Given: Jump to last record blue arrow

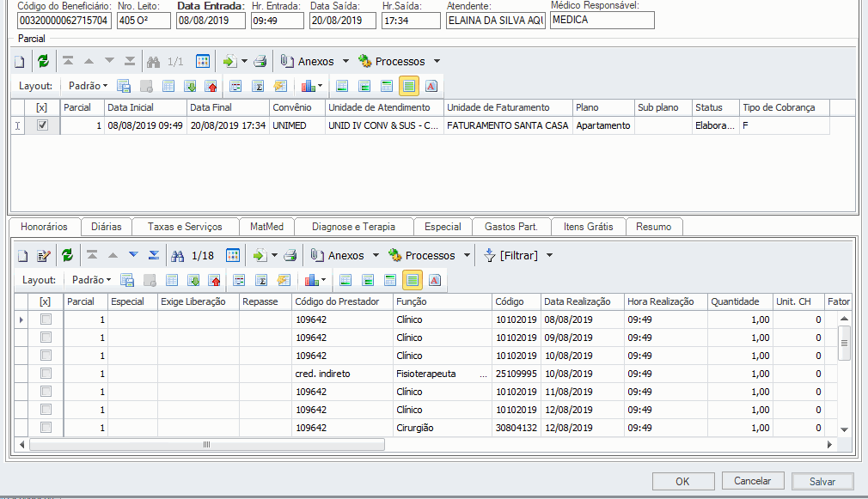Looking at the screenshot, I should pos(154,255).
